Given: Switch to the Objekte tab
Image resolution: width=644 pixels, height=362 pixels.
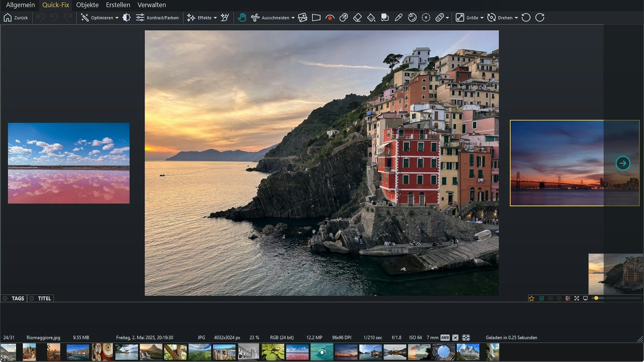Looking at the screenshot, I should 87,5.
